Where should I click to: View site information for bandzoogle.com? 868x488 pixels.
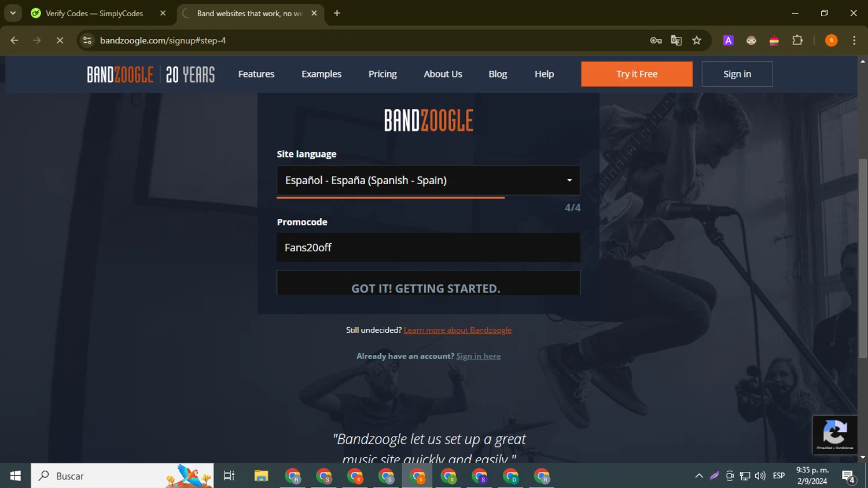tap(87, 41)
